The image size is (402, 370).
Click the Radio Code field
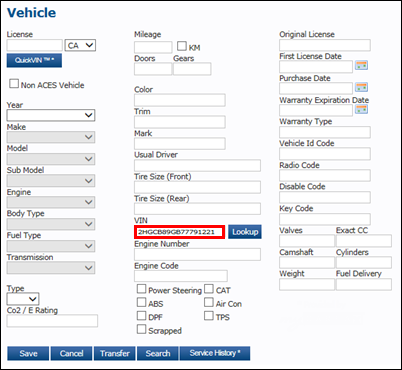point(325,176)
